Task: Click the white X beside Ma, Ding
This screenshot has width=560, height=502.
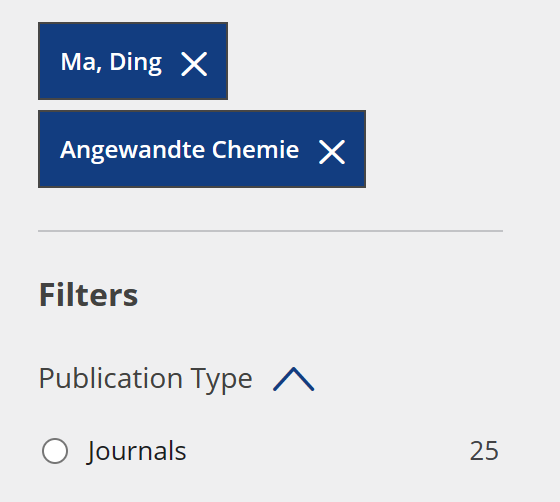Action: pos(194,64)
